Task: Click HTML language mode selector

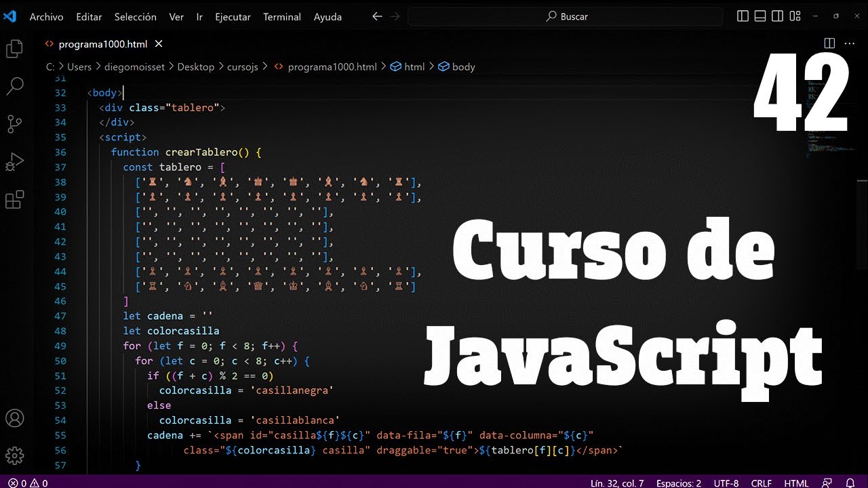Action: pos(796,483)
